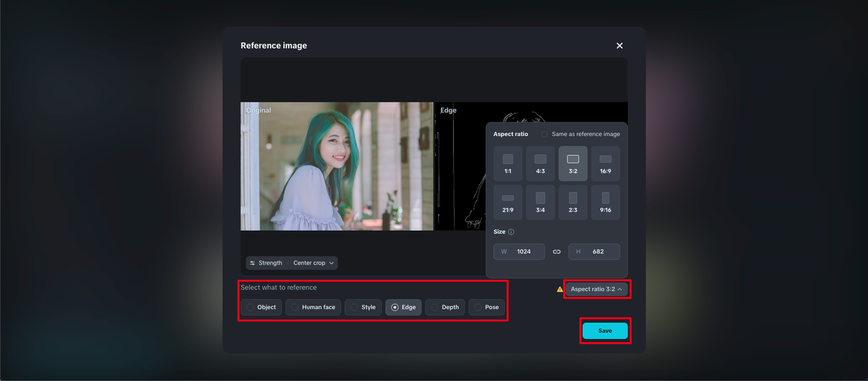Click the Size info icon
This screenshot has height=381, width=868.
click(511, 232)
